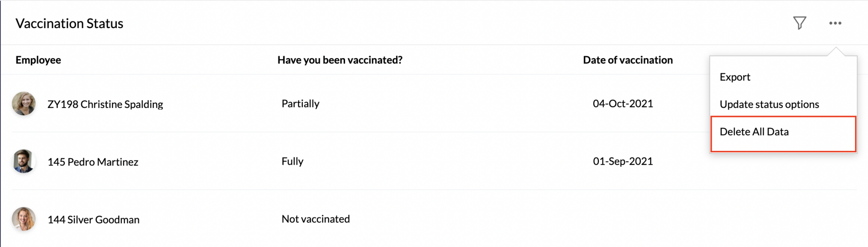Click the Date of vaccination column header
The width and height of the screenshot is (868, 247).
pyautogui.click(x=628, y=60)
